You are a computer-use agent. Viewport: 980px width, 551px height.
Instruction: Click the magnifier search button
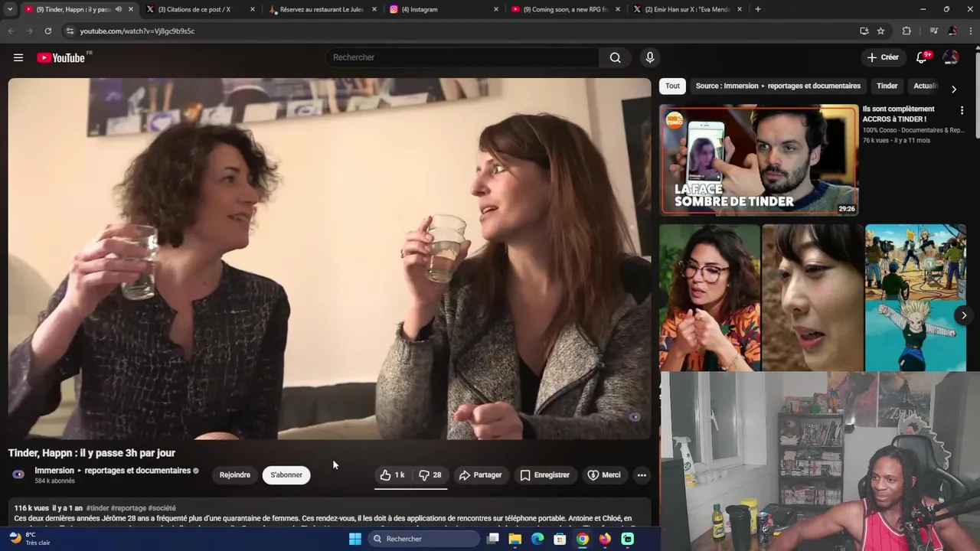(x=615, y=57)
